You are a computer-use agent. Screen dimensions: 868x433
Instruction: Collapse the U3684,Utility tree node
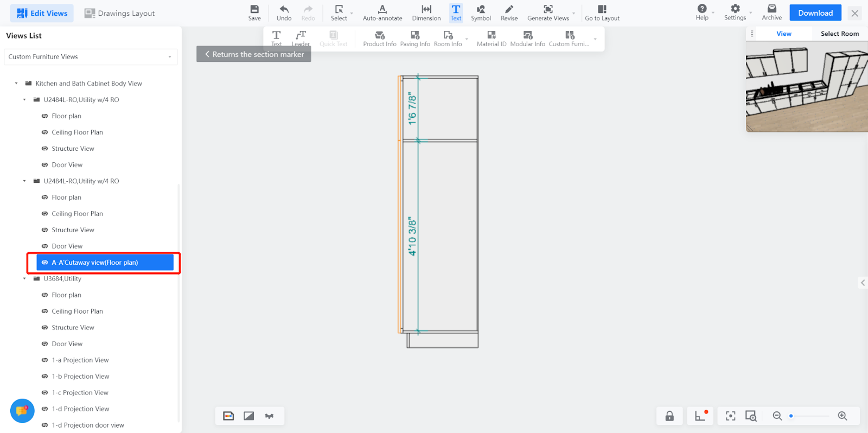[x=24, y=279]
